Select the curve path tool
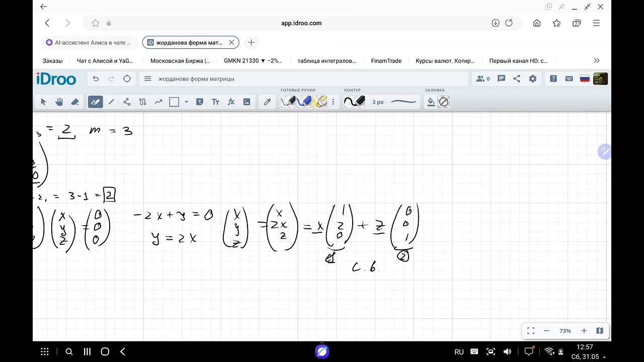The image size is (644, 362). click(x=142, y=102)
